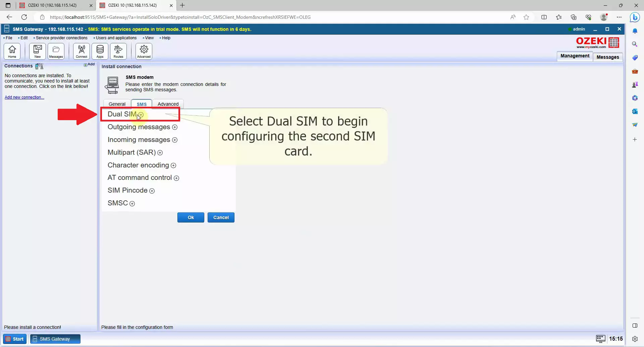Image resolution: width=644 pixels, height=347 pixels.
Task: Click the sidebar notification bell icon
Action: point(635,31)
